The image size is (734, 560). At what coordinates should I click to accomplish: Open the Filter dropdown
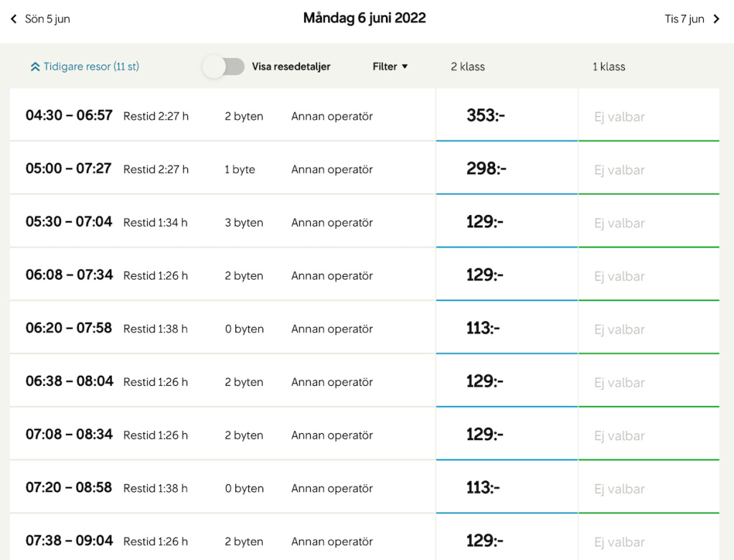[390, 67]
